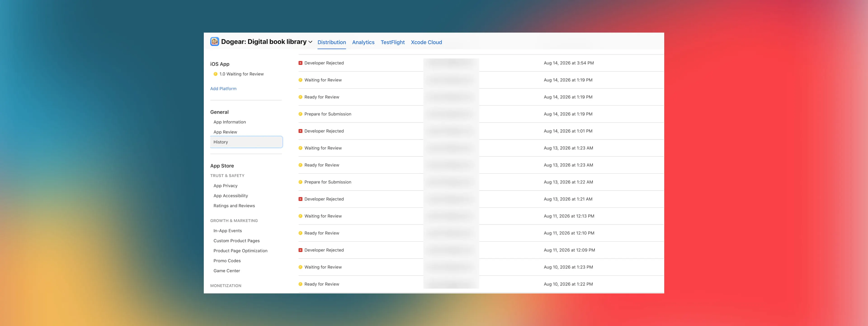Image resolution: width=868 pixels, height=326 pixels.
Task: Click "Developer Rejected" label dated Aug 13 1:21 AM
Action: pyautogui.click(x=324, y=199)
